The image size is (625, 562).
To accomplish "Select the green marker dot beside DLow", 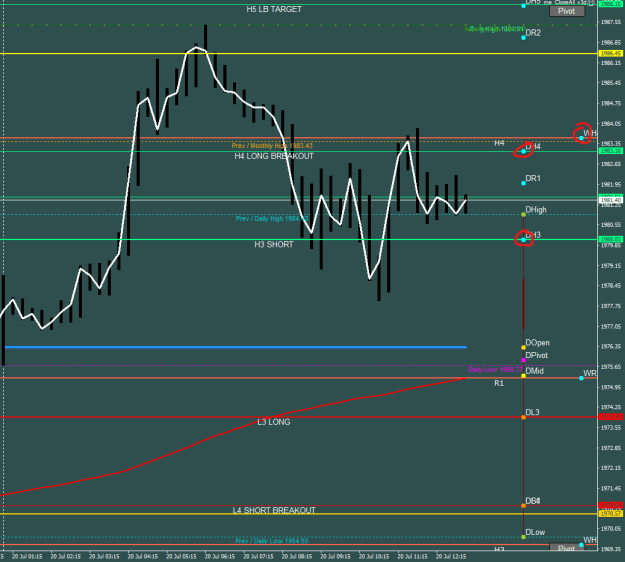I will click(x=523, y=537).
